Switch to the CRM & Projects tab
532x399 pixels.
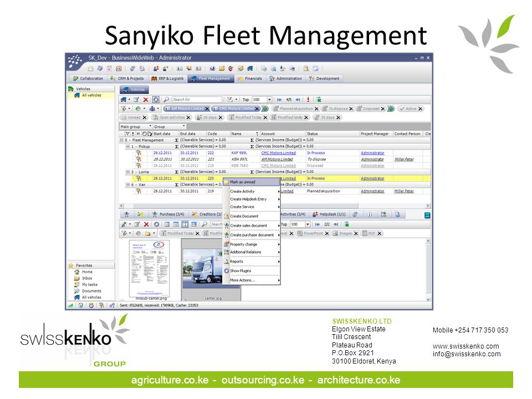(x=127, y=78)
